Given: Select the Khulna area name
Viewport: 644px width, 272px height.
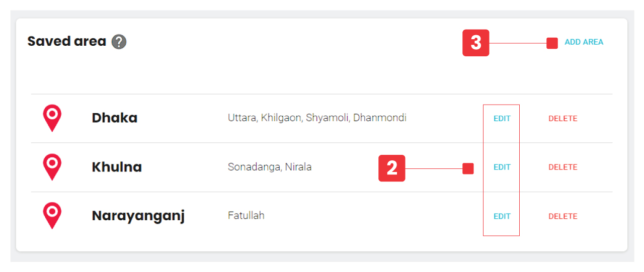Looking at the screenshot, I should pyautogui.click(x=117, y=167).
